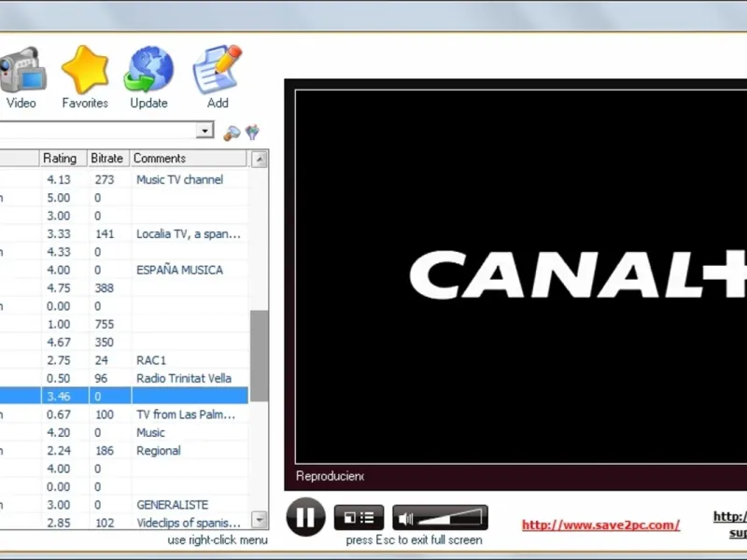747x560 pixels.
Task: Sort by Bitrate column header
Action: click(108, 158)
